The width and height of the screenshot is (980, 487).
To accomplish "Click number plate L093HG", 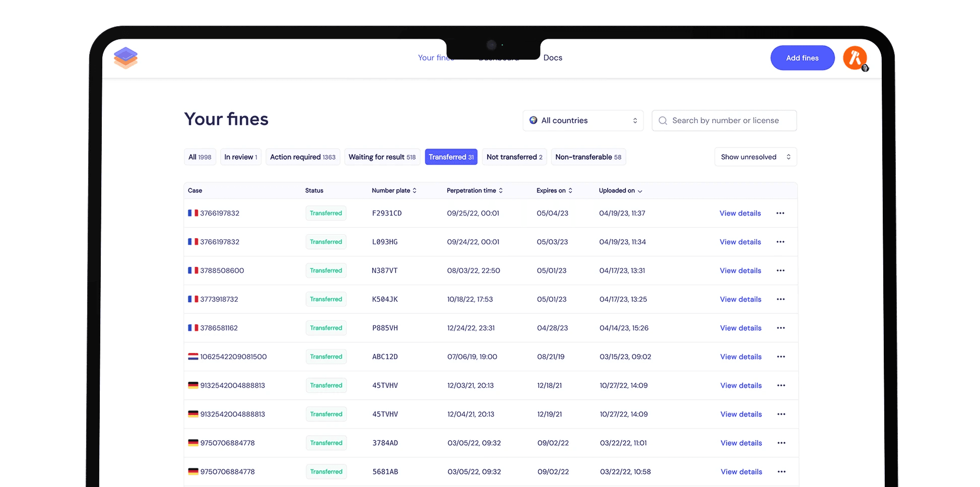I will tap(385, 242).
